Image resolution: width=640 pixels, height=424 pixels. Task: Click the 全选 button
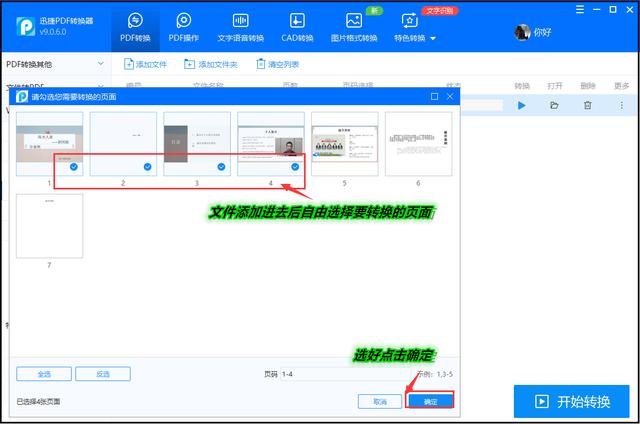[44, 374]
